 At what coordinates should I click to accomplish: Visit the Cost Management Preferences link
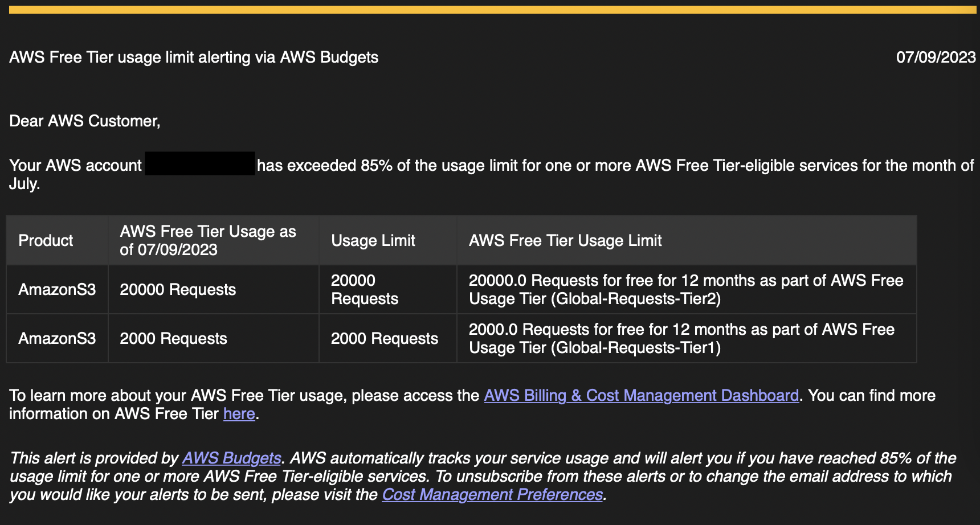pyautogui.click(x=492, y=495)
